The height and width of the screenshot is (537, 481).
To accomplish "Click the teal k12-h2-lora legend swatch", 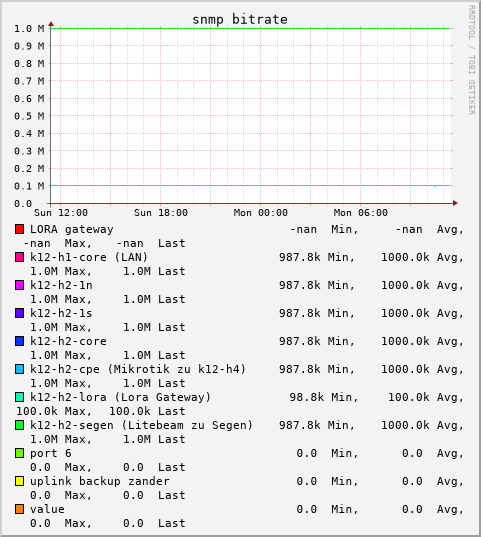I will (x=20, y=397).
